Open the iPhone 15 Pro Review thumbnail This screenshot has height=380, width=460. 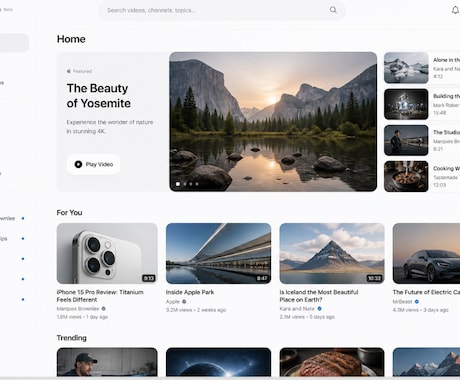pyautogui.click(x=107, y=253)
